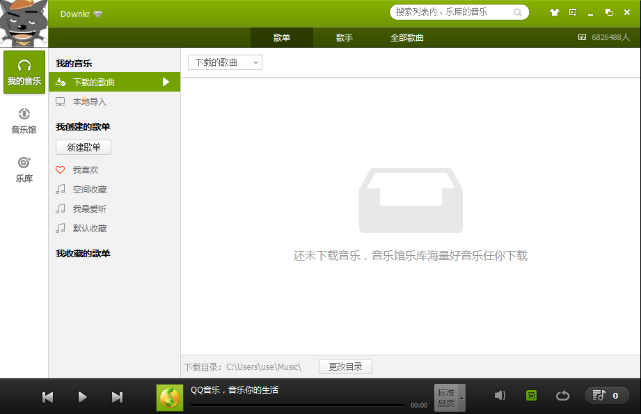
Task: Click the 我的音乐 section heading
Action: pyautogui.click(x=74, y=63)
